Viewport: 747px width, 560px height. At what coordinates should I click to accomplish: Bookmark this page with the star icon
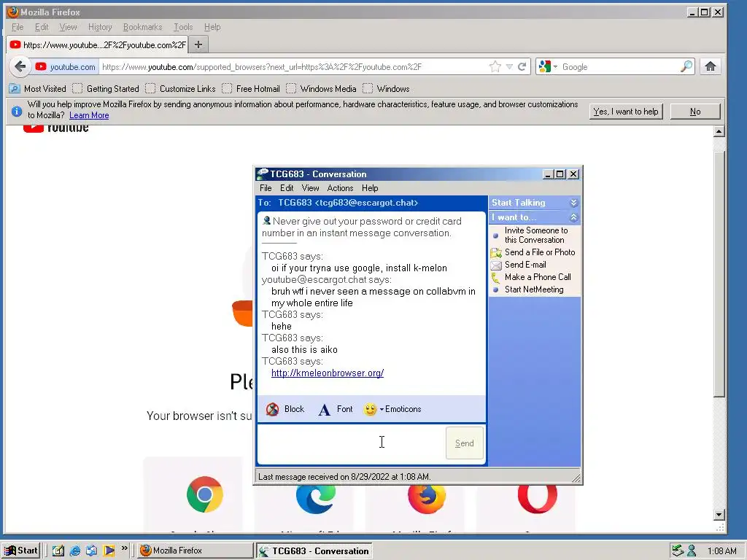click(x=495, y=66)
